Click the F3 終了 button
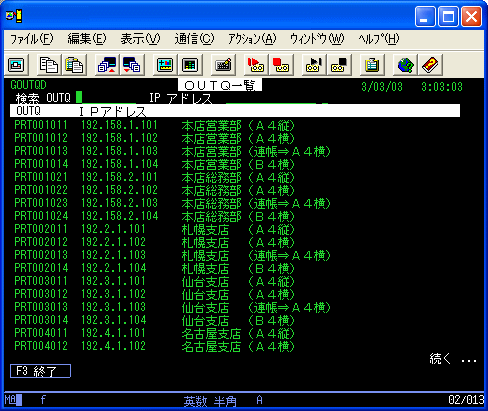Viewport: 488px width, 411px height. [40, 371]
